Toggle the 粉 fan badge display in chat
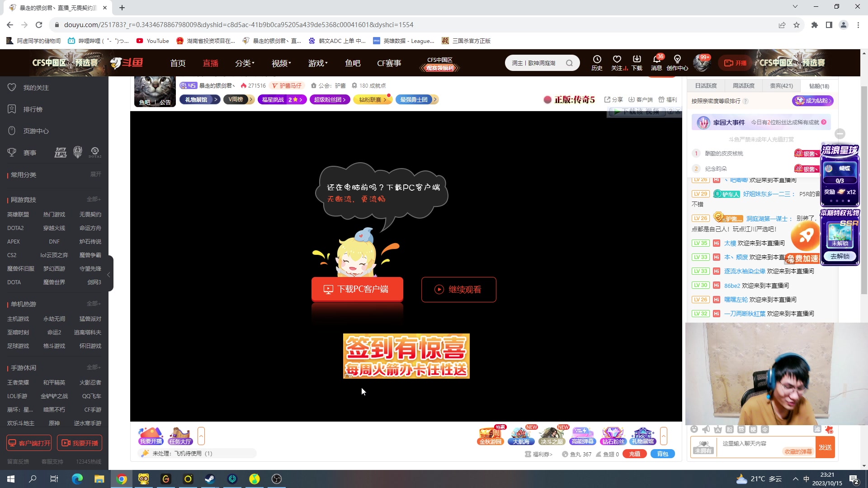This screenshot has height=488, width=868. point(729,430)
